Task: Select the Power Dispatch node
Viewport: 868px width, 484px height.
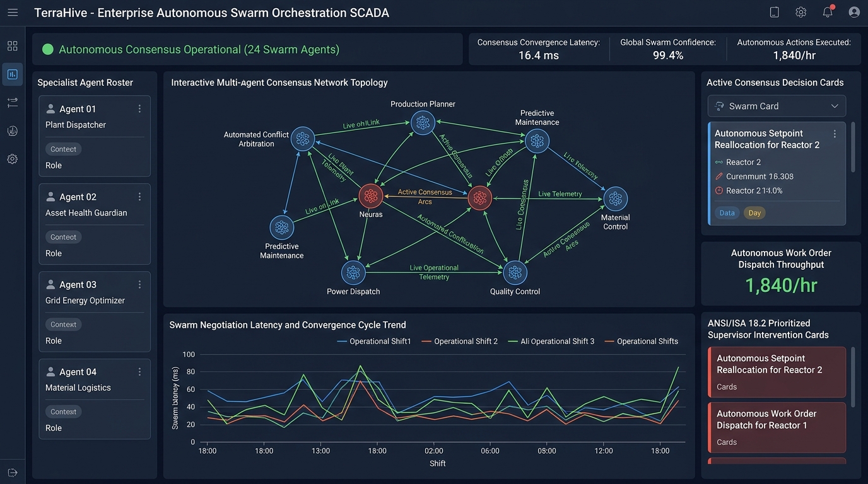Action: click(353, 273)
